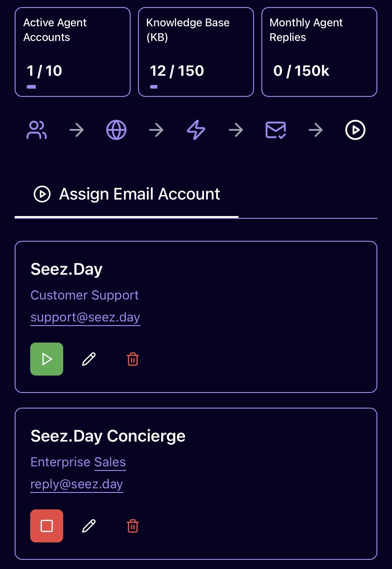Click the Active Agent Accounts progress bar

pos(31,87)
